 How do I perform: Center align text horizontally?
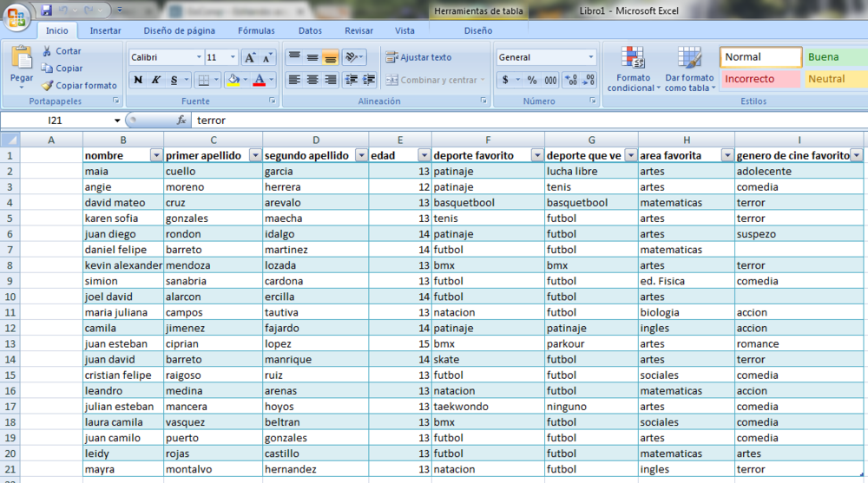click(312, 80)
